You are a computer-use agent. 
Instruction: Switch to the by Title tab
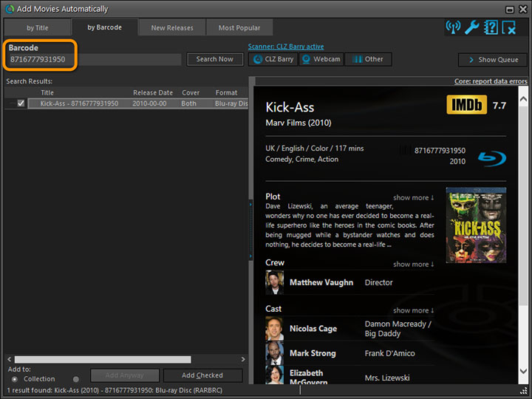pos(38,28)
